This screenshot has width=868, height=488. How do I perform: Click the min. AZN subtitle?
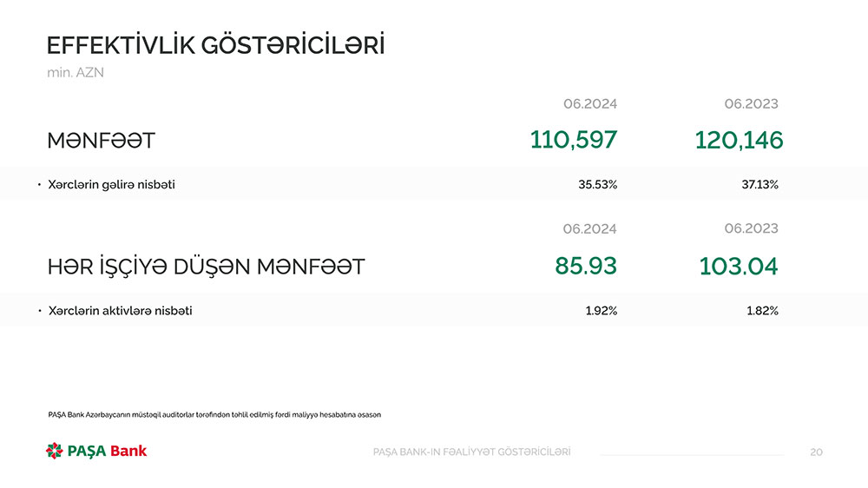76,73
